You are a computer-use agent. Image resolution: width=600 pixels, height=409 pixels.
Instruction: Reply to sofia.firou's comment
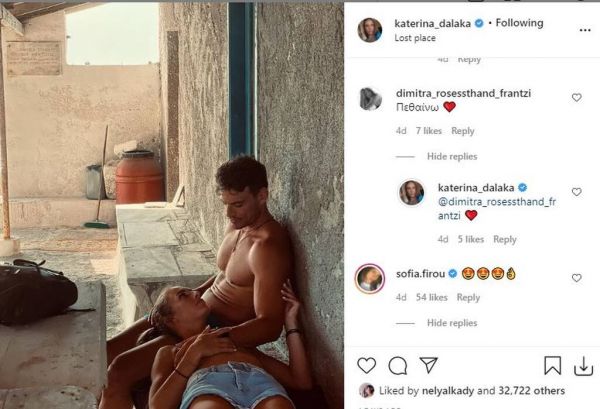468,297
